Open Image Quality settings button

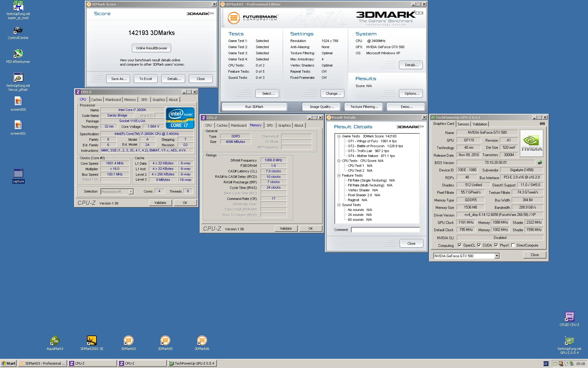(322, 107)
